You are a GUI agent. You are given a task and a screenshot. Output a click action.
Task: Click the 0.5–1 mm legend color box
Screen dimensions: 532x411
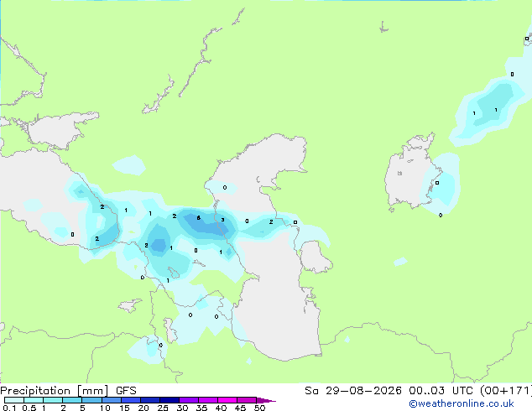[34, 400]
